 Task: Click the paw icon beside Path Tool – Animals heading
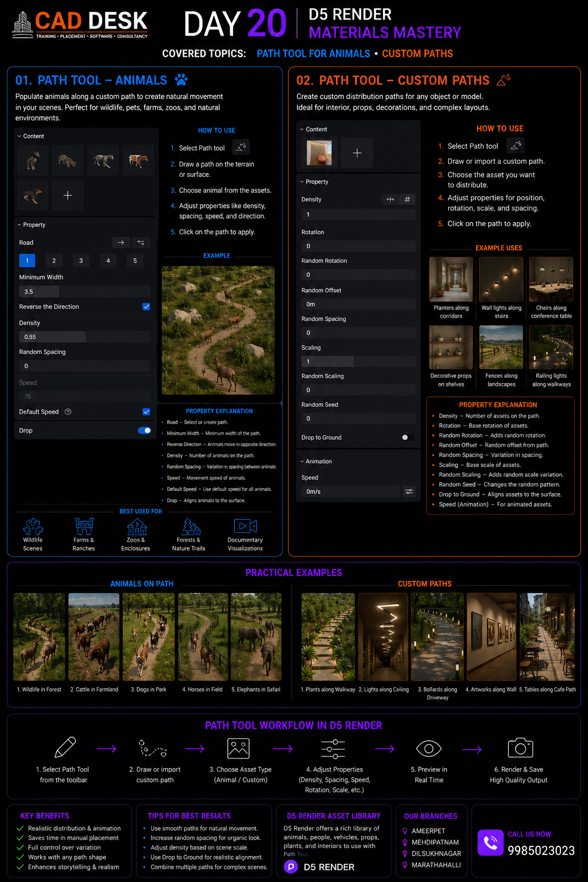pos(181,79)
